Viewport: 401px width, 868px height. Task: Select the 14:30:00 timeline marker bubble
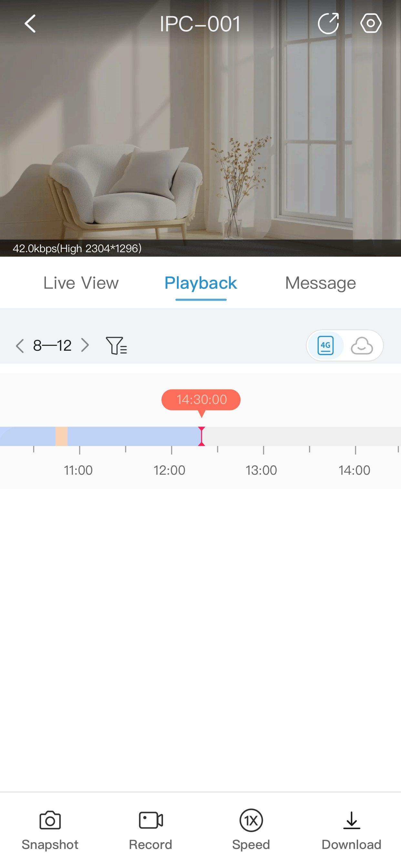tap(201, 400)
